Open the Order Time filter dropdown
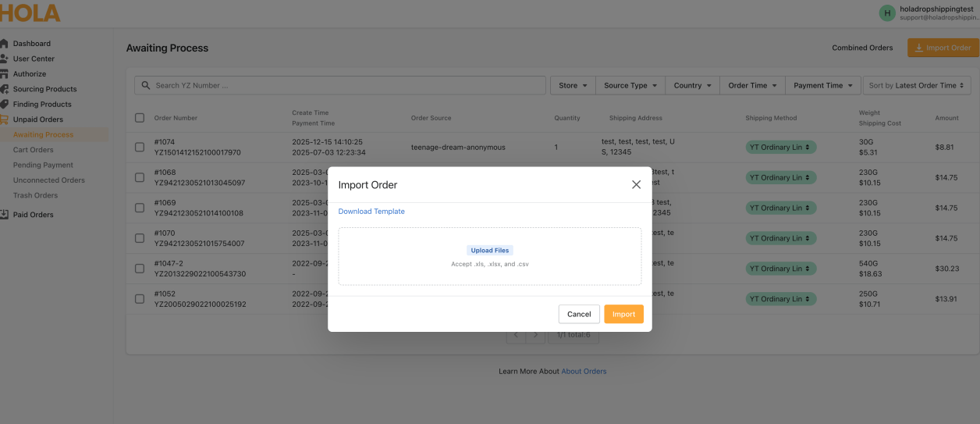This screenshot has height=424, width=980. coord(752,85)
